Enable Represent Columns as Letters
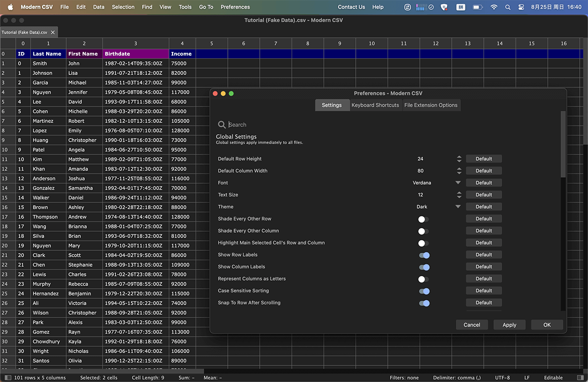588x382 pixels. [423, 279]
